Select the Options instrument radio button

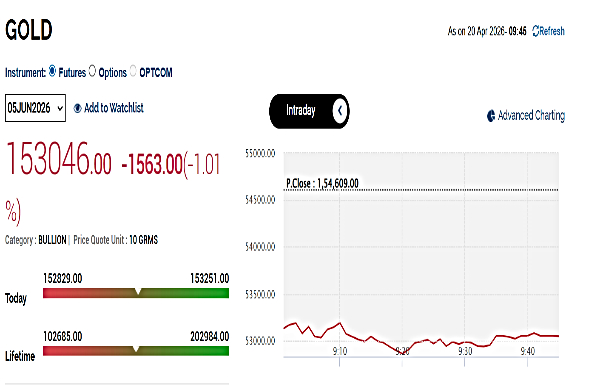[92, 71]
